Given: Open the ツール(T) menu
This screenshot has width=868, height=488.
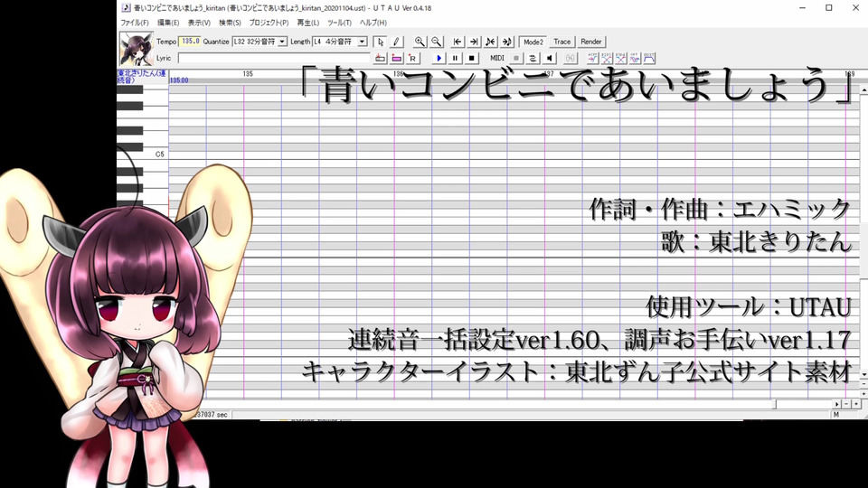Looking at the screenshot, I should point(339,23).
